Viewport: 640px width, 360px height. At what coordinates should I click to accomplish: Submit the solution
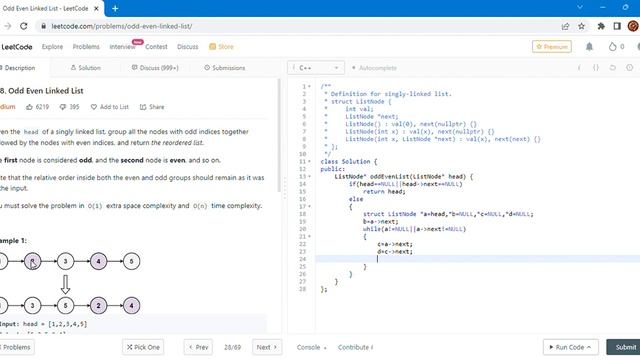tap(623, 347)
